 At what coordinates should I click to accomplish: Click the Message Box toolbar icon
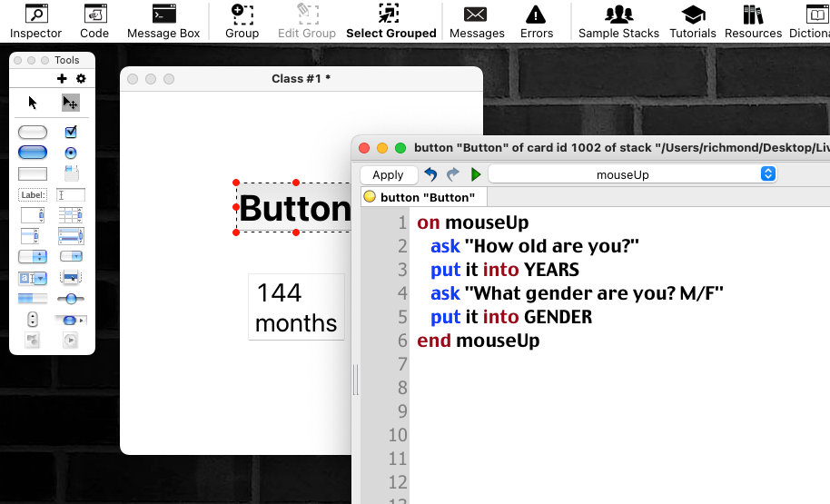(163, 21)
